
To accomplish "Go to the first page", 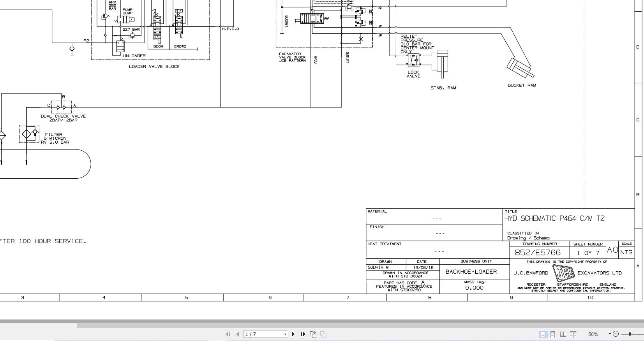I will (x=228, y=334).
